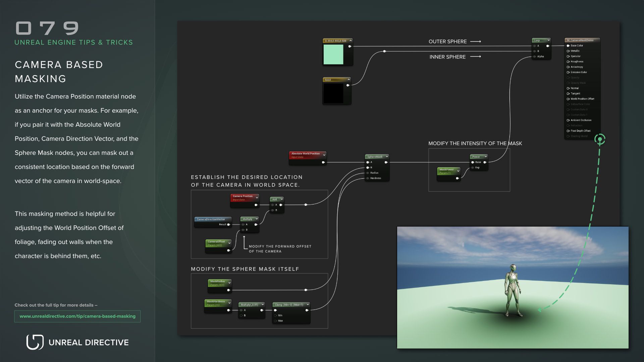
Task: Open the camera-based-masking tip link
Action: coord(77,316)
